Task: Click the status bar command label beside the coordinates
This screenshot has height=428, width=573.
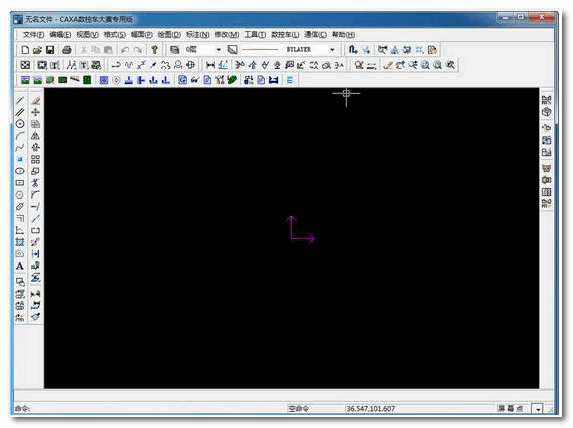Action: (x=298, y=409)
